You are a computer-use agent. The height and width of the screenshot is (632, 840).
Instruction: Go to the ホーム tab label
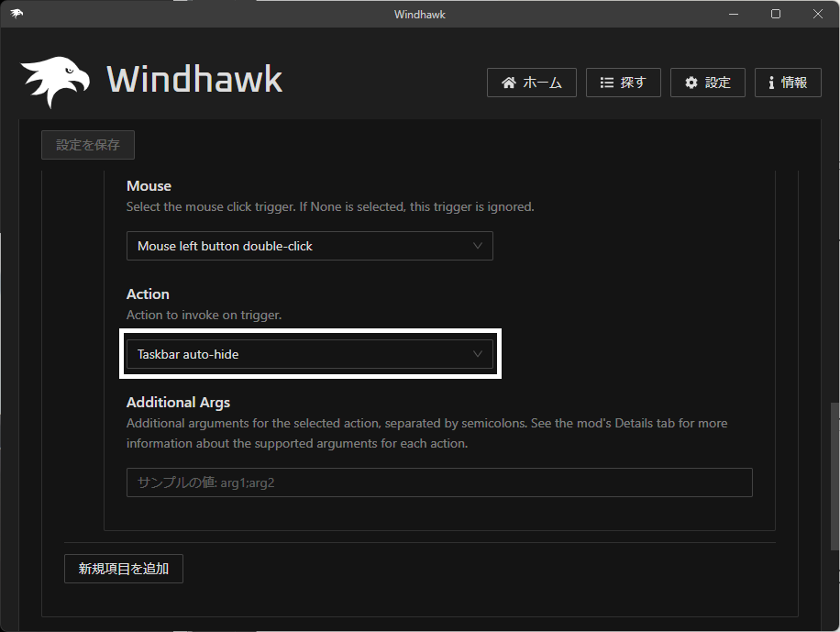[542, 83]
